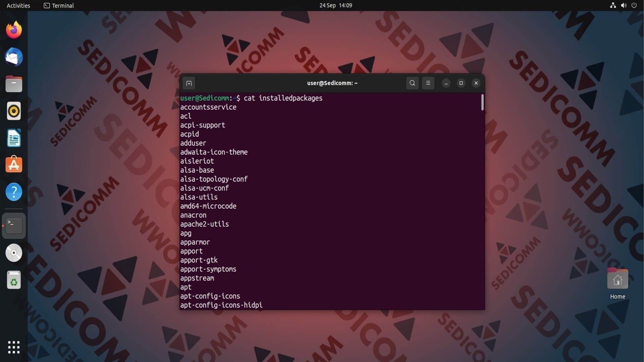This screenshot has width=644, height=362.
Task: Click the 'adwaita-icon-theme' line
Action: click(214, 152)
